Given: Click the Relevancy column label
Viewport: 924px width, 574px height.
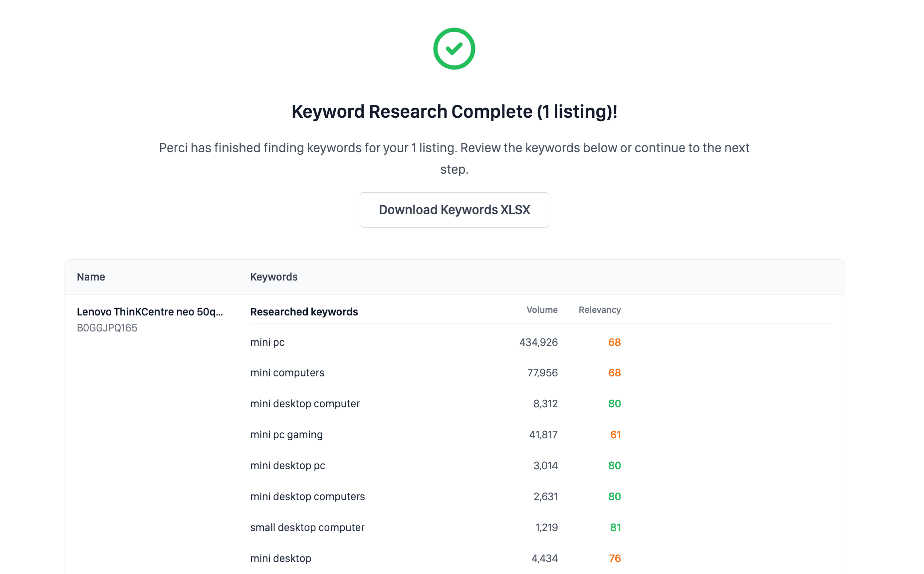Looking at the screenshot, I should point(600,310).
